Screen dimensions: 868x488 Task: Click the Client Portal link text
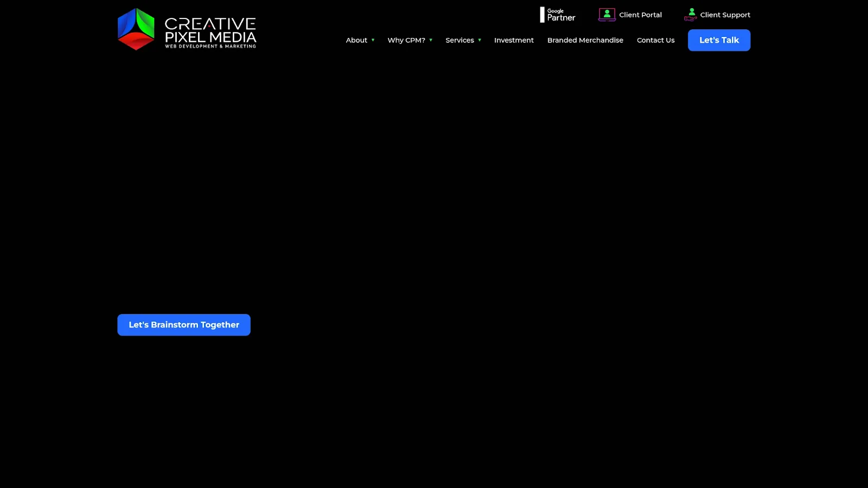[x=641, y=15]
